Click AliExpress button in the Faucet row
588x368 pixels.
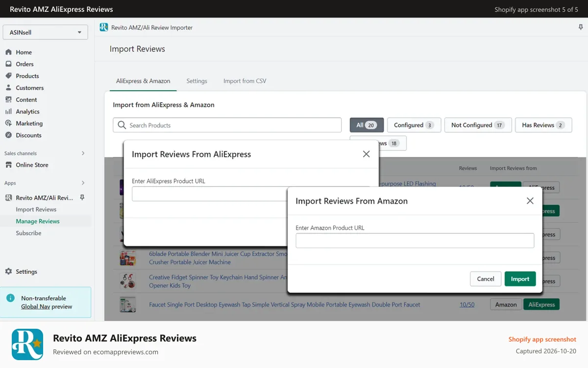pos(541,305)
